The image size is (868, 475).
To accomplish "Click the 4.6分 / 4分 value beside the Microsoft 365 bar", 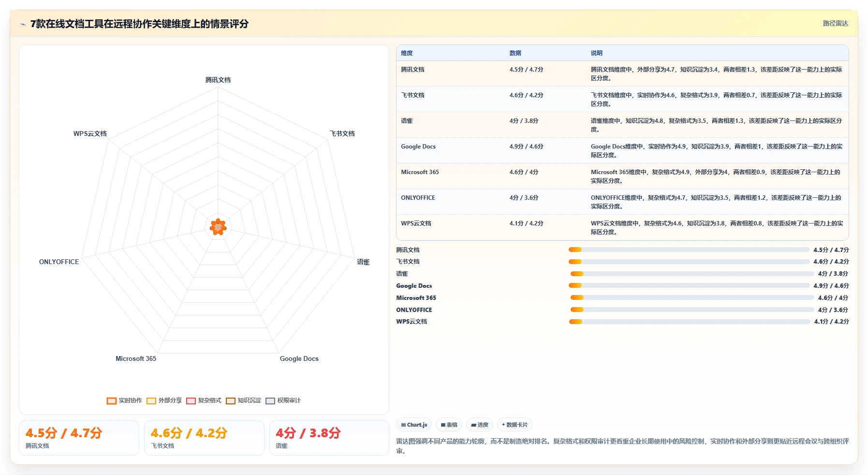I will coord(833,297).
